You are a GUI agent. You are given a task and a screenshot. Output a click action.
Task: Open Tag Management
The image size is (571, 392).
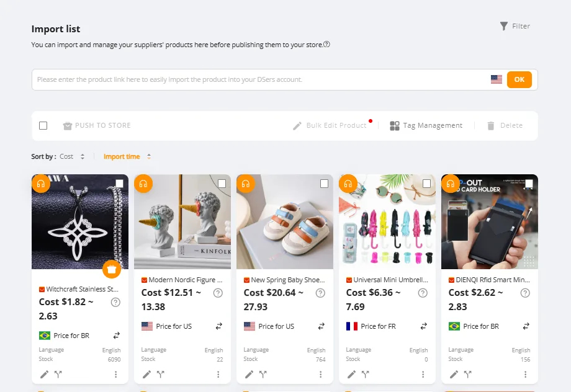[426, 125]
